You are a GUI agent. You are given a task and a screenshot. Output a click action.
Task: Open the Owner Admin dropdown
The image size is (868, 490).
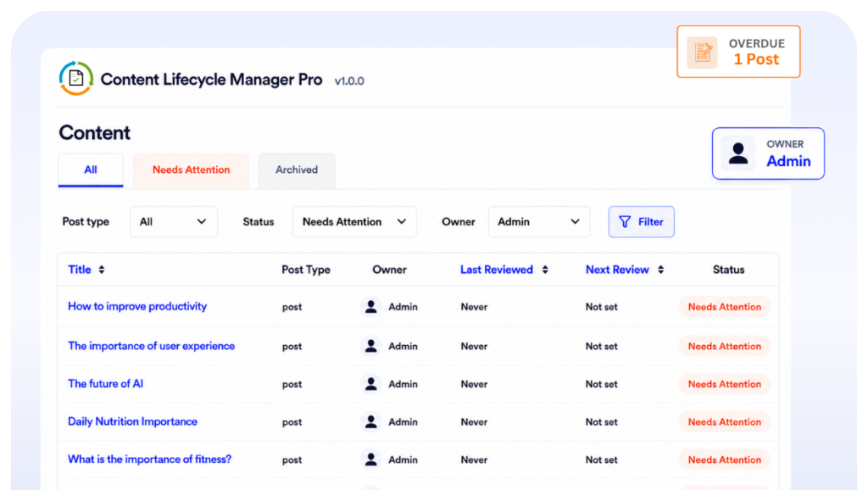click(538, 221)
